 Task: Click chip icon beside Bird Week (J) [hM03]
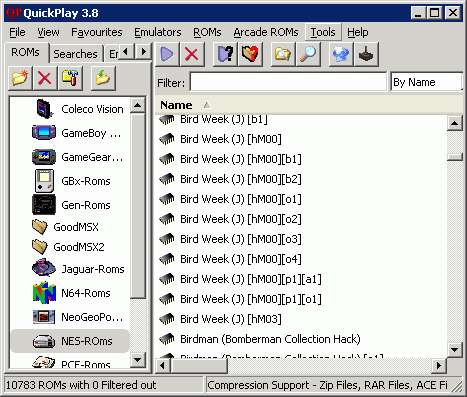click(x=167, y=319)
